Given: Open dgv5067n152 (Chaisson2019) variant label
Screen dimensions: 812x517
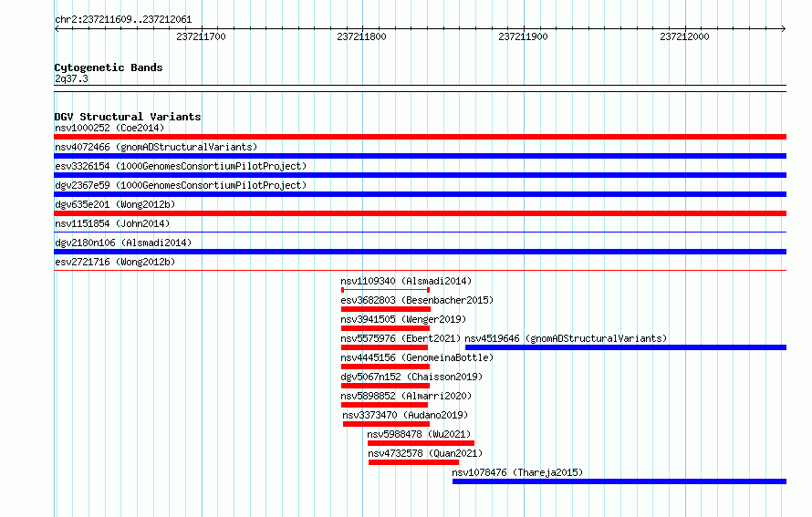Looking at the screenshot, I should pos(411,377).
